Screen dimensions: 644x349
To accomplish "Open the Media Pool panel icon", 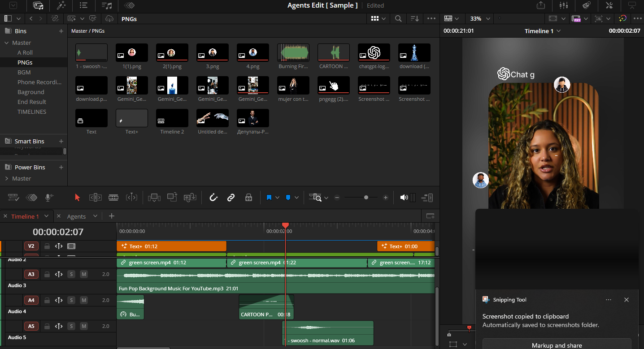I will (38, 5).
